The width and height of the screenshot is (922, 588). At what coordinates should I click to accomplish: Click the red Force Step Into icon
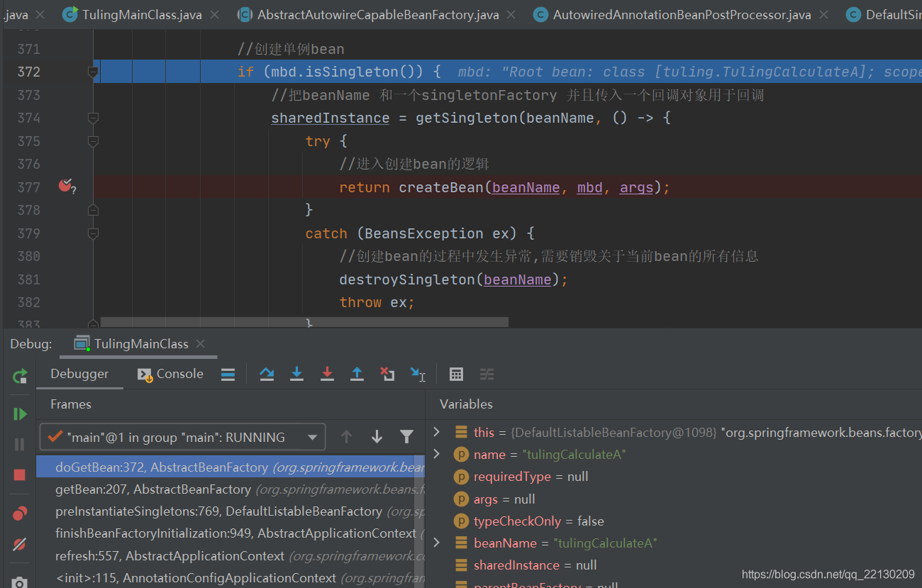(x=327, y=374)
